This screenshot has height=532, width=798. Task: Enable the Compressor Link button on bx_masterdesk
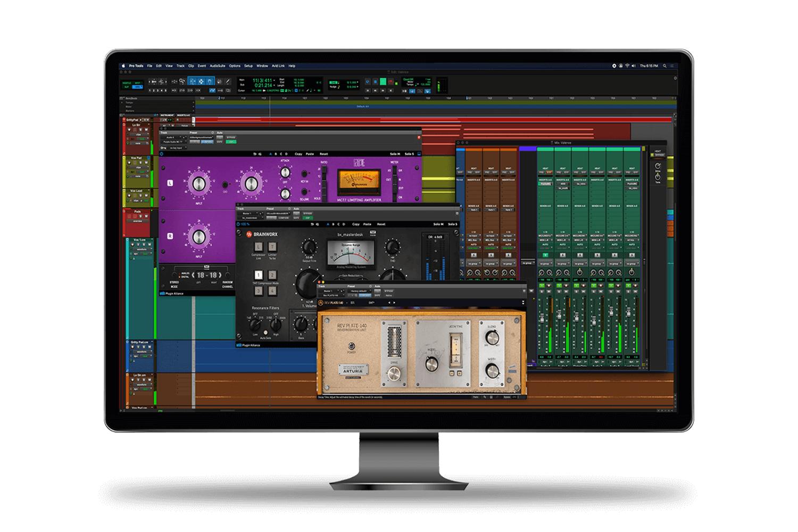(x=259, y=246)
